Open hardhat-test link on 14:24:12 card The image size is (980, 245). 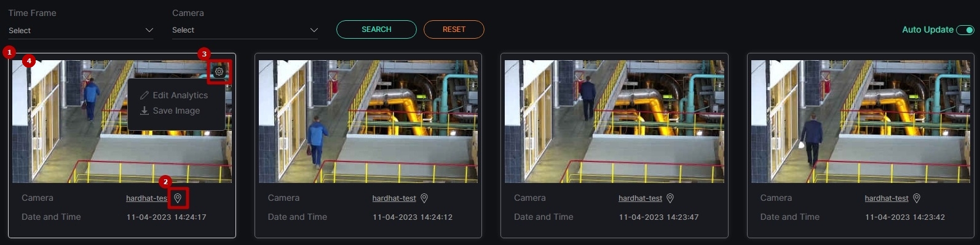pos(394,198)
